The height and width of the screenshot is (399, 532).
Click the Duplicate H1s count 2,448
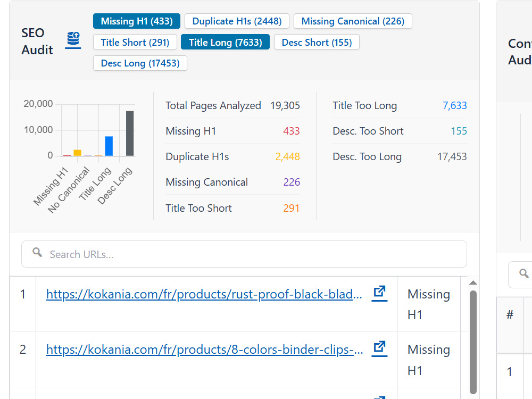click(x=288, y=156)
